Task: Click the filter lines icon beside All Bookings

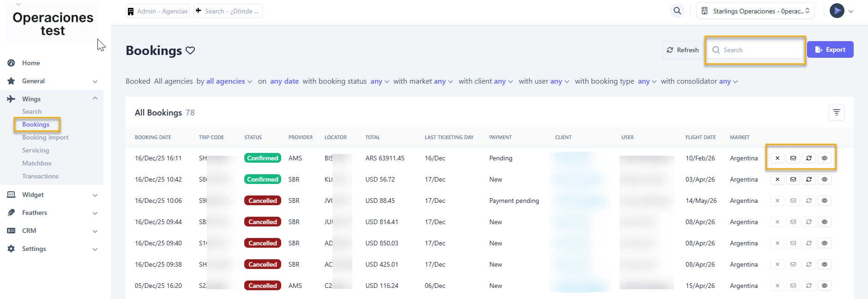Action: click(x=836, y=112)
